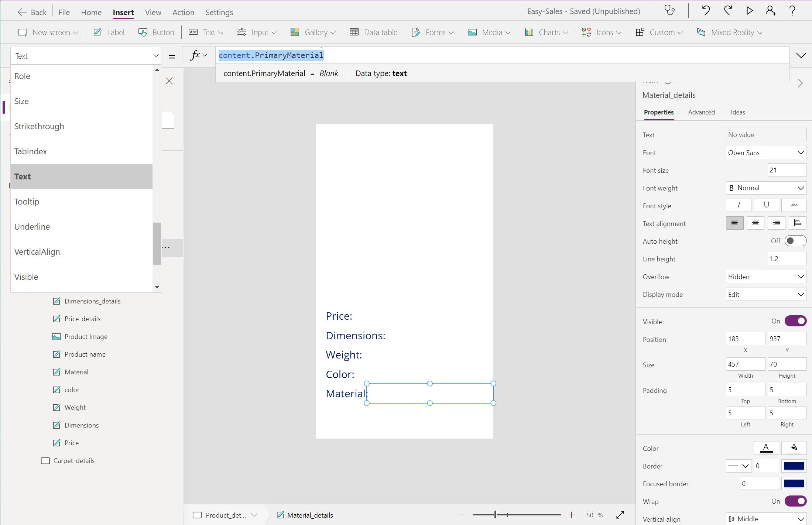Select the Carpet_details screen in tree
812x525 pixels.
pos(74,460)
